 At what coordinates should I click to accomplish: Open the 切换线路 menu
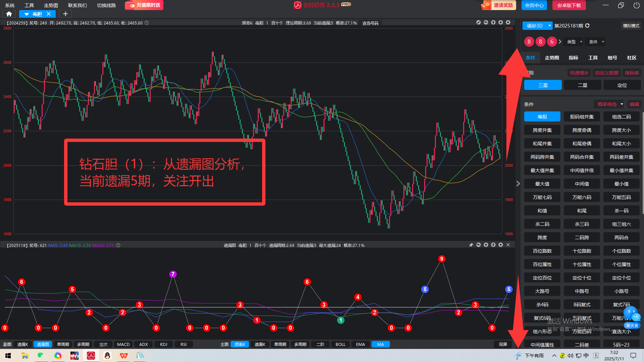[106, 5]
